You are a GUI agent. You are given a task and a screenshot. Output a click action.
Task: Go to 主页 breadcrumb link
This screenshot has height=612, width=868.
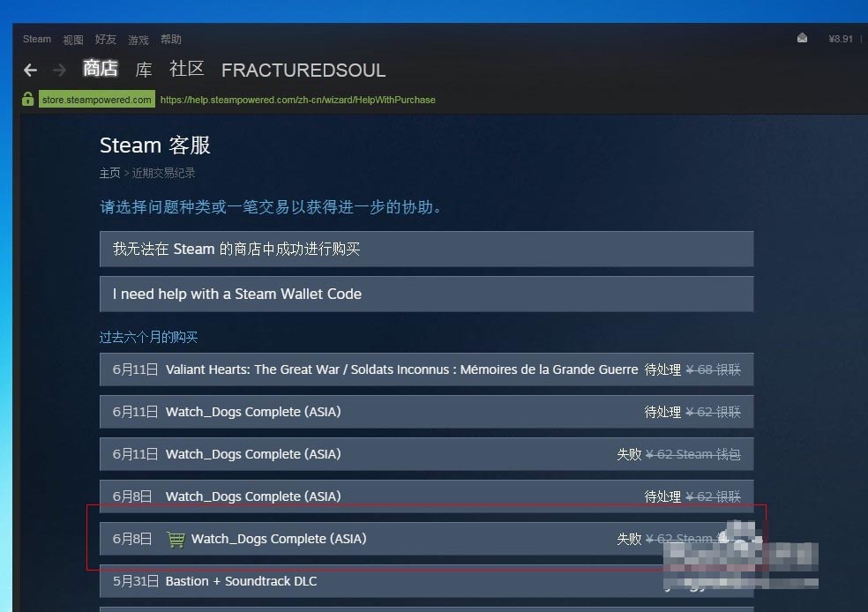pyautogui.click(x=109, y=173)
